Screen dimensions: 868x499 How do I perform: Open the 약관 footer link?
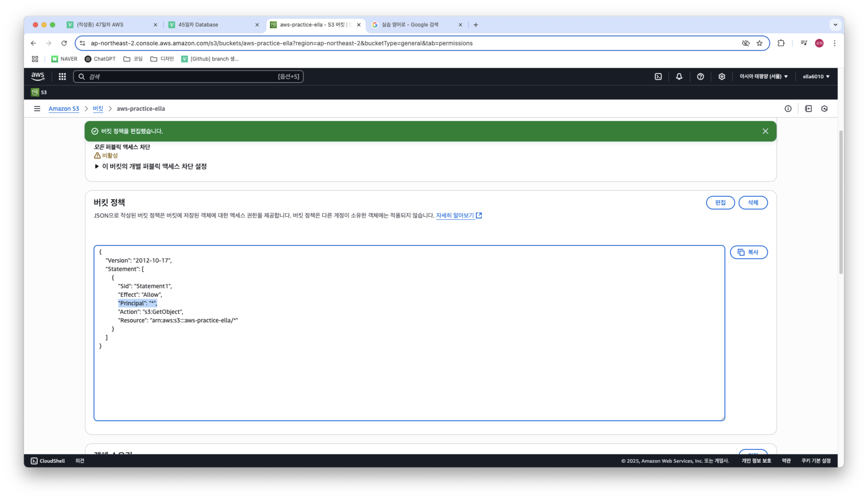(x=786, y=461)
